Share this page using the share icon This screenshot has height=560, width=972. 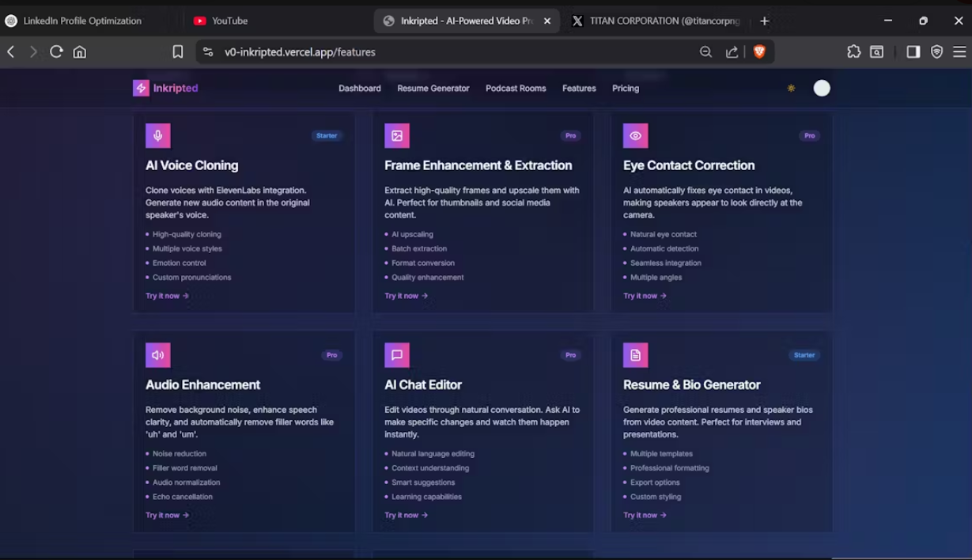(x=732, y=52)
